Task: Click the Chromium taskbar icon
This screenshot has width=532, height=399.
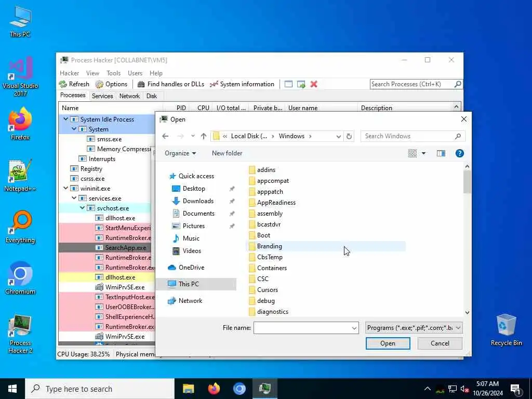Action: [239, 389]
